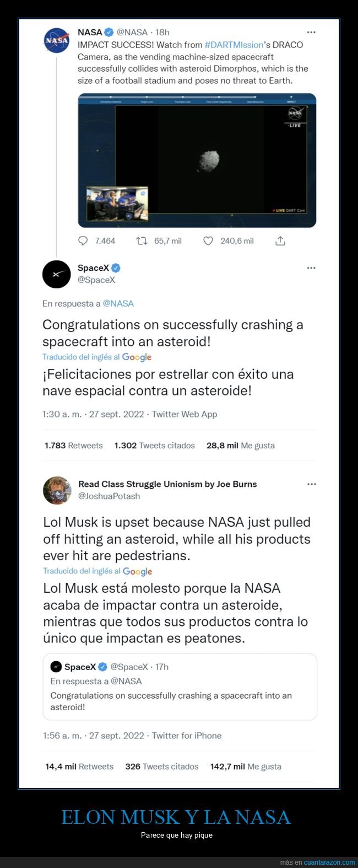This screenshot has height=868, width=358.
Task: Open the DART asteroid live video thumbnail
Action: tap(197, 160)
